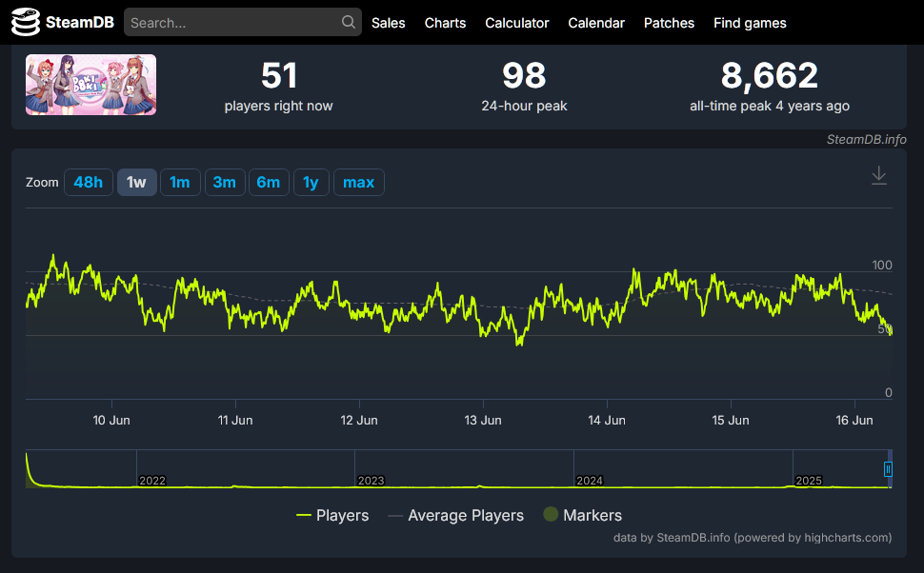Click the 2024 marker in navigator
The image size is (924, 573).
590,481
